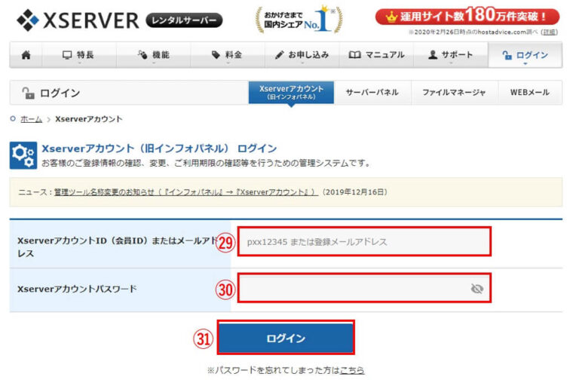The width and height of the screenshot is (573, 392).
Task: Click the book icon on マニュアル
Action: 354,55
